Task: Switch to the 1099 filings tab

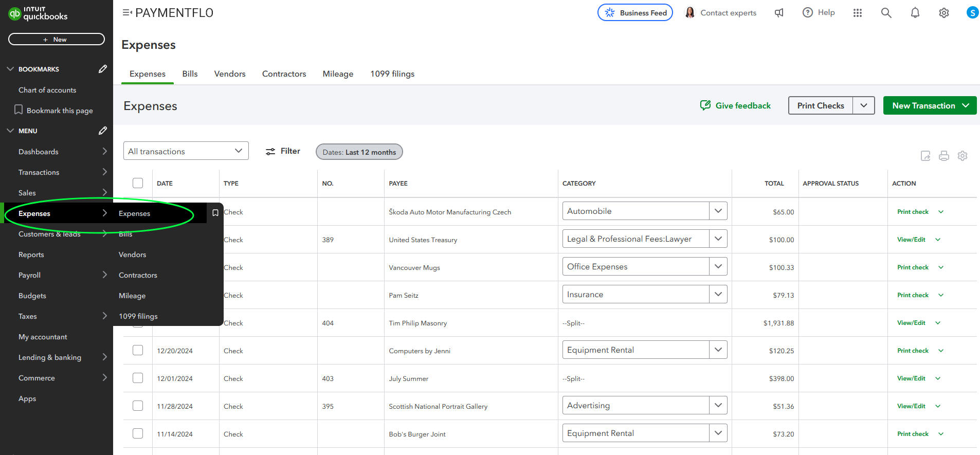Action: 392,74
